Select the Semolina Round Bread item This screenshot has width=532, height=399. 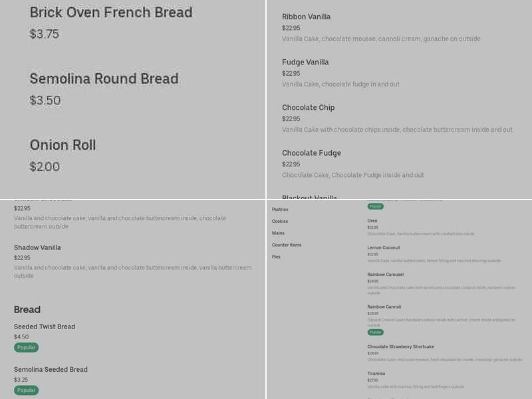click(x=103, y=78)
